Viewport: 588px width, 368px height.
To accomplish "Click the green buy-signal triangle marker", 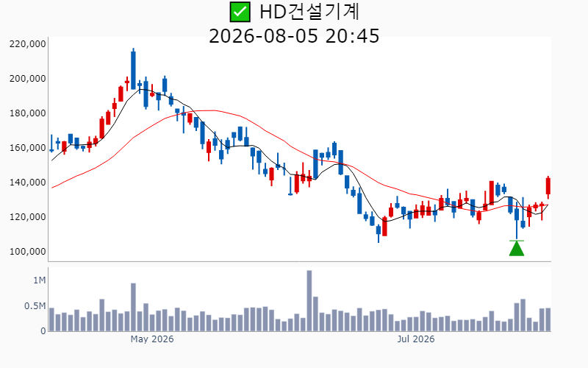I will point(517,248).
